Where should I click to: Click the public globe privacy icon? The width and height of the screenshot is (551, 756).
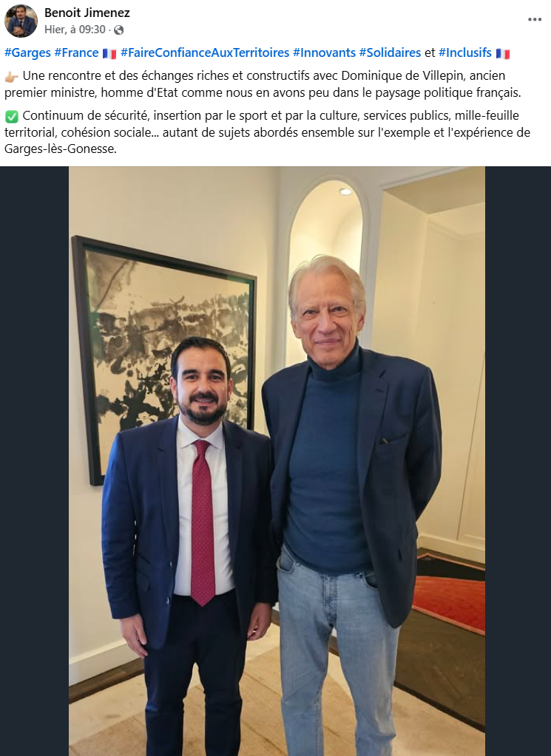tap(118, 30)
